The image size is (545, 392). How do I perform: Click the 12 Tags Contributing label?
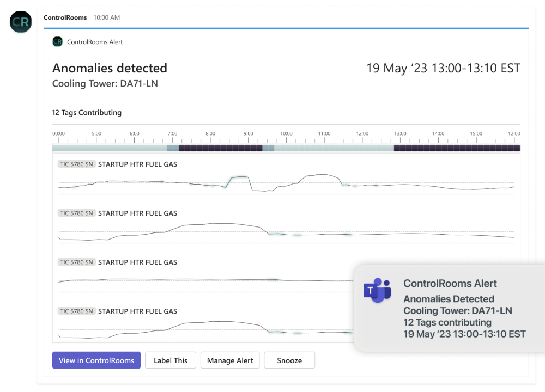[87, 113]
